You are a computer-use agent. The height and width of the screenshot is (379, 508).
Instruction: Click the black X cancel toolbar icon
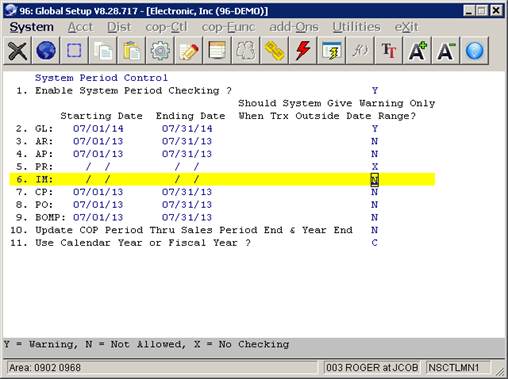click(x=17, y=51)
